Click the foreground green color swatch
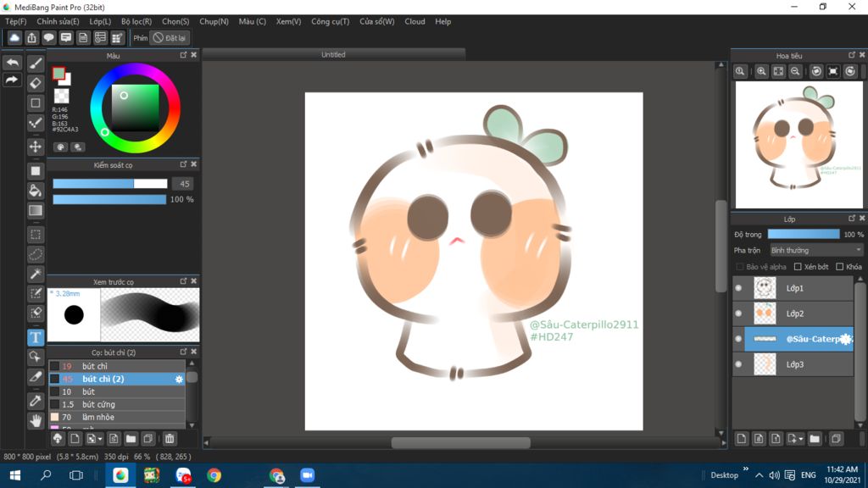868x488 pixels. point(58,73)
